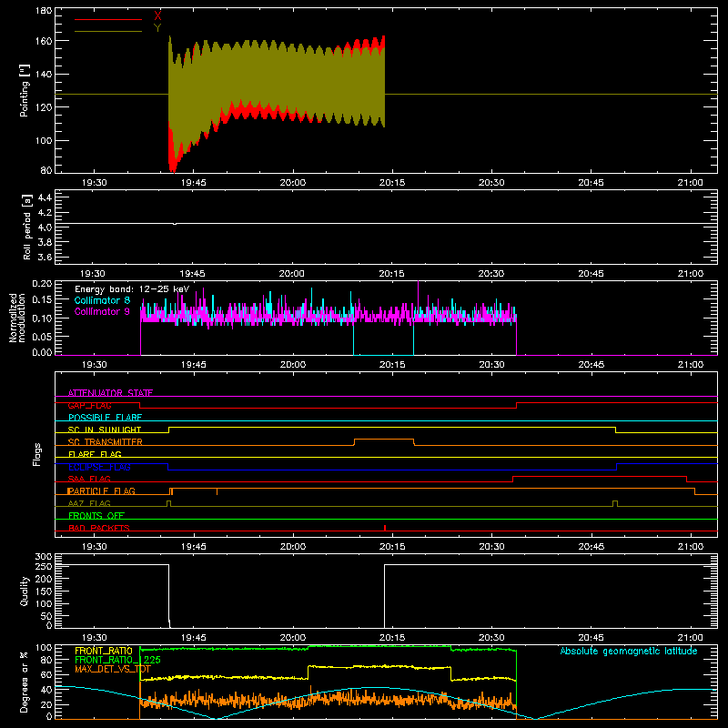This screenshot has width=728, height=728.
Task: Click the GAP_FLAG label
Action: (89, 405)
